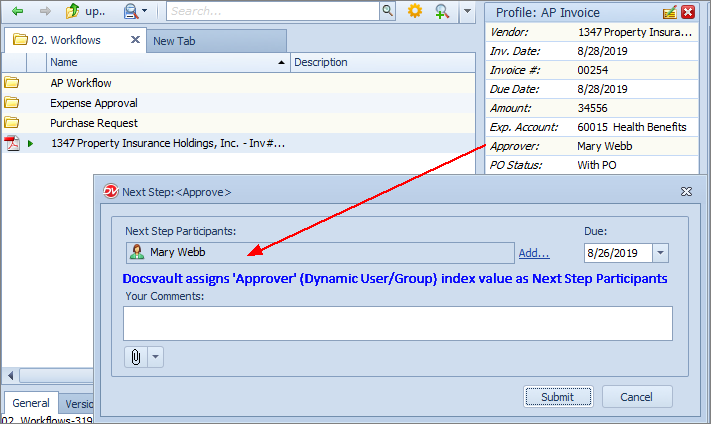Select the AP Workflow name text
Viewport: 711px width, 424px height.
point(81,83)
